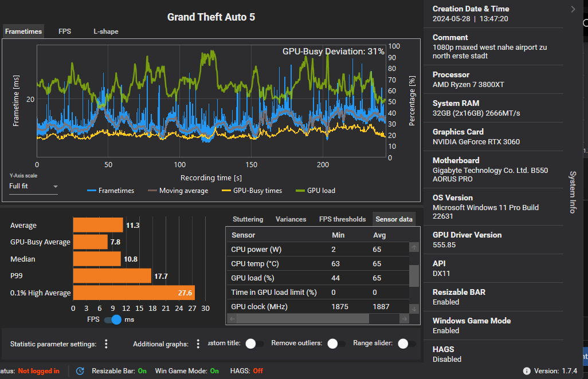
Task: Click the Median 10.8 bar
Action: pyautogui.click(x=97, y=259)
